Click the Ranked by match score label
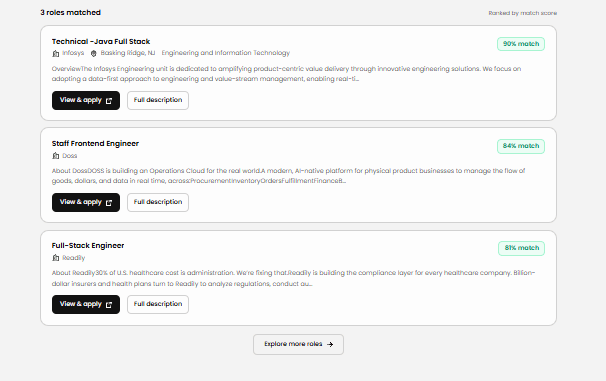The height and width of the screenshot is (381, 606). click(523, 13)
